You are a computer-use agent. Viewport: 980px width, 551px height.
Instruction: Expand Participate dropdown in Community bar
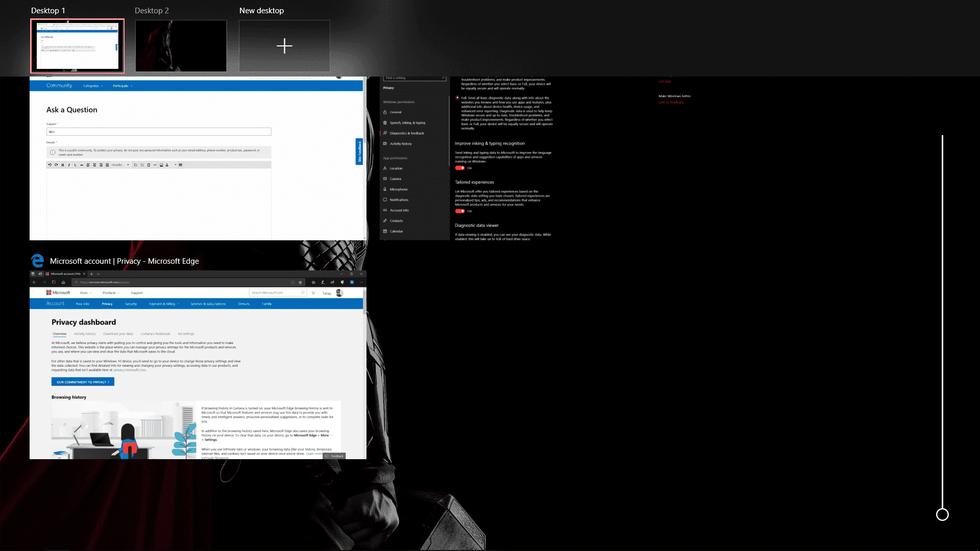122,86
